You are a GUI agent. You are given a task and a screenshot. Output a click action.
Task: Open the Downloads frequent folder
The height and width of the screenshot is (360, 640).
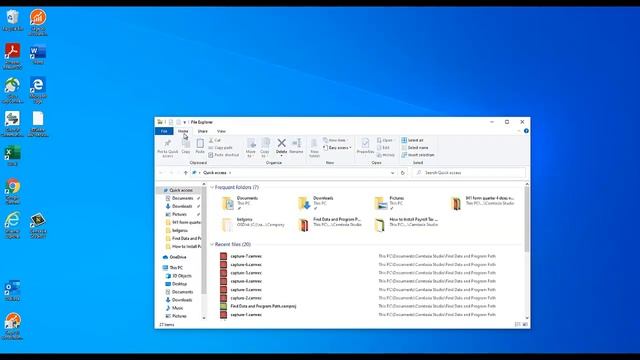(316, 202)
